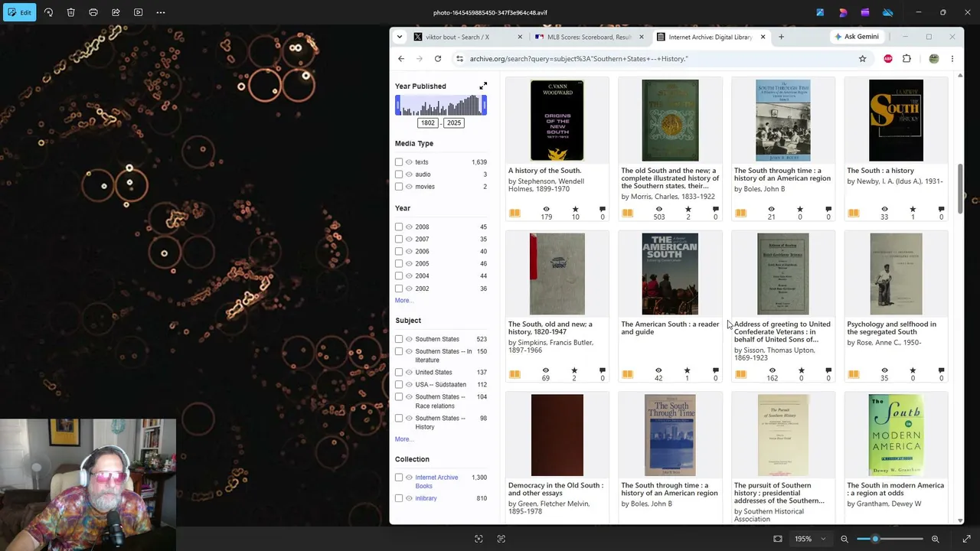The image size is (980, 551).
Task: Click the OneDrive cloud icon in Photos
Action: click(x=887, y=12)
